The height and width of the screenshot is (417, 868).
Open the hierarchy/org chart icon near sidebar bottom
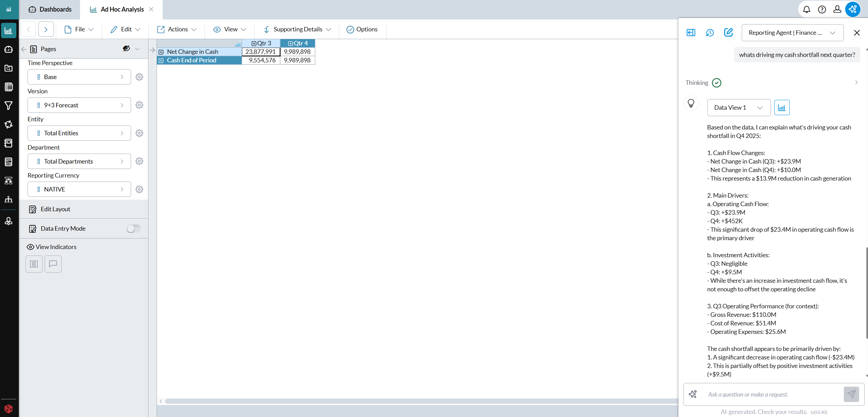[x=9, y=199]
